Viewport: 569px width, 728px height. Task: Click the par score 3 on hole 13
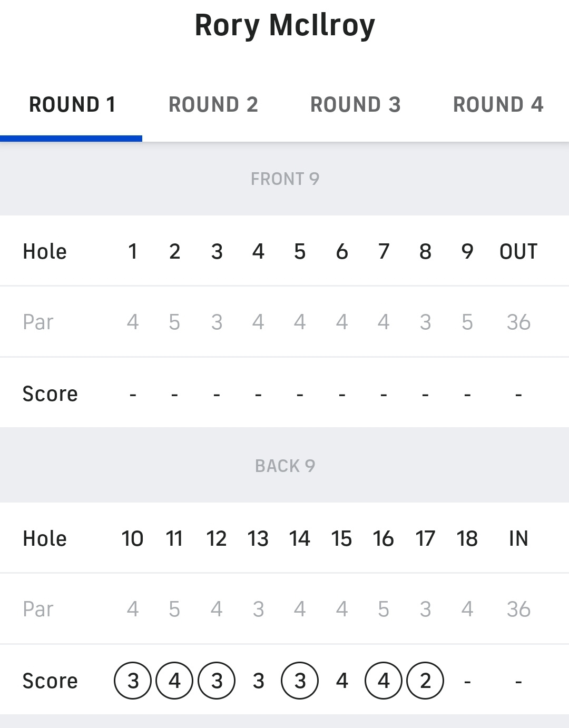tap(258, 681)
